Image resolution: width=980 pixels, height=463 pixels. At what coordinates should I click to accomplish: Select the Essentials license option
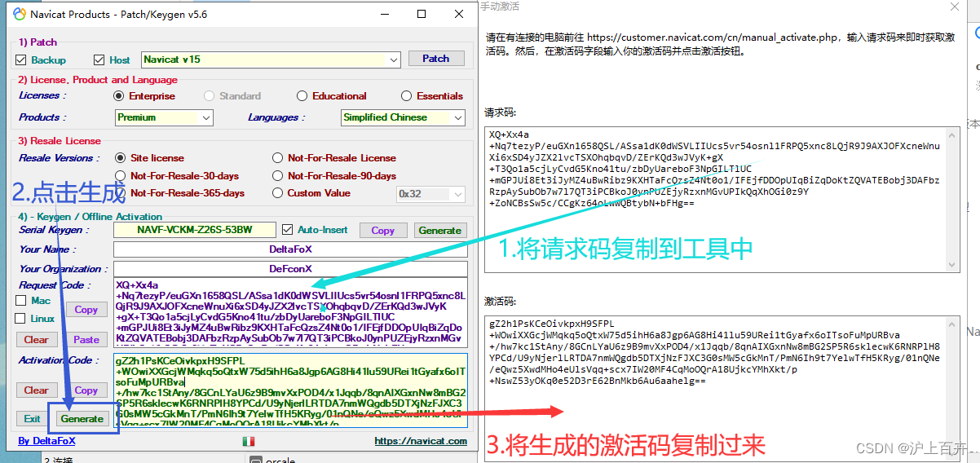click(407, 95)
